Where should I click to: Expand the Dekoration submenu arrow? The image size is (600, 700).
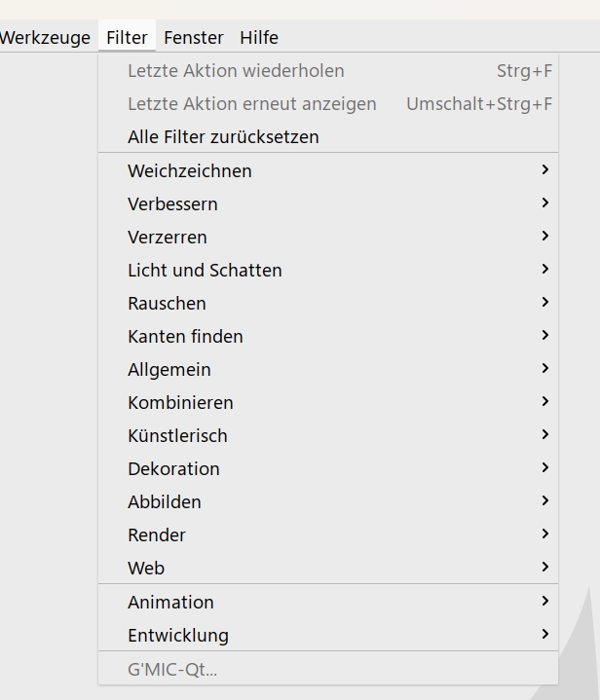tap(544, 468)
